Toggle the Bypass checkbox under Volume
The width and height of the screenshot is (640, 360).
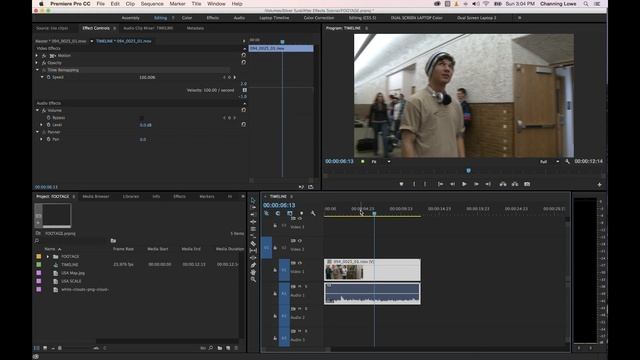142,118
